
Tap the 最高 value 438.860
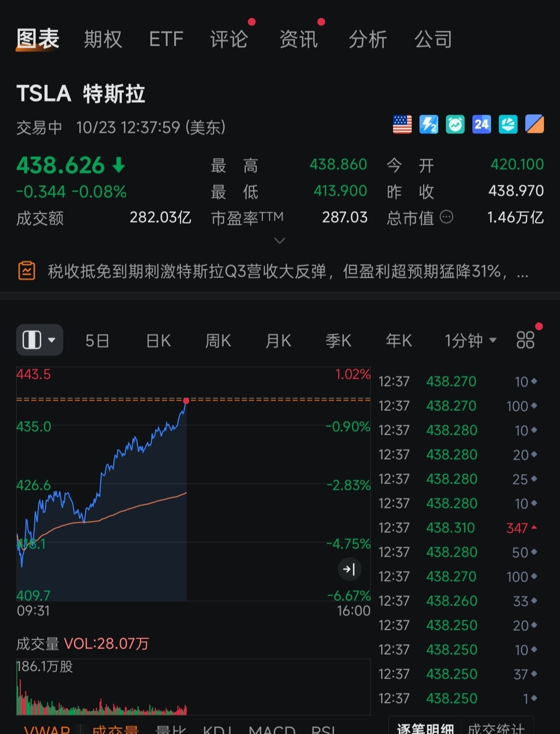click(x=338, y=164)
